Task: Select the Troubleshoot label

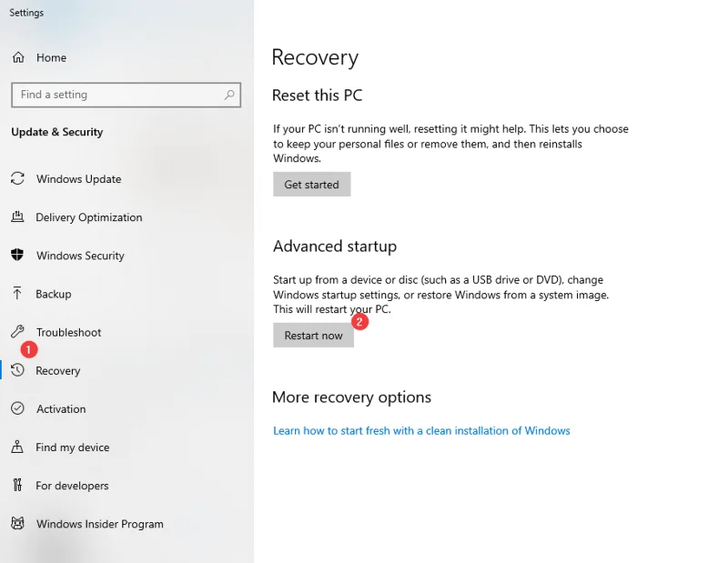Action: (69, 332)
